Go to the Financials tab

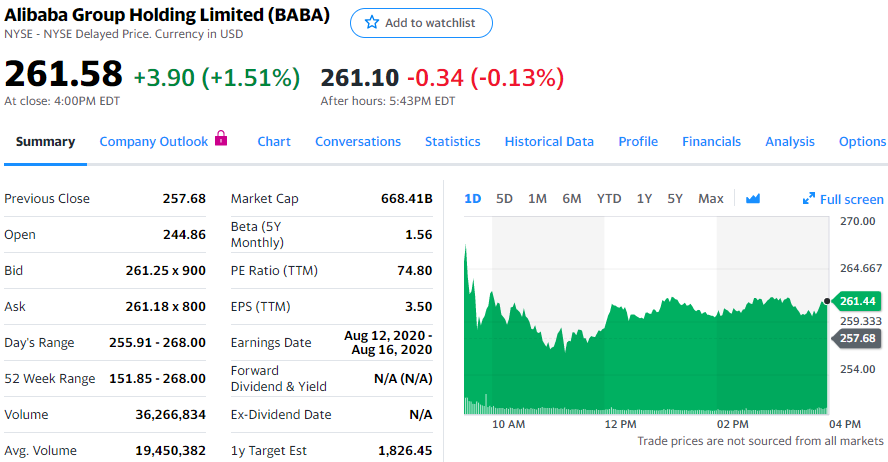pyautogui.click(x=711, y=142)
